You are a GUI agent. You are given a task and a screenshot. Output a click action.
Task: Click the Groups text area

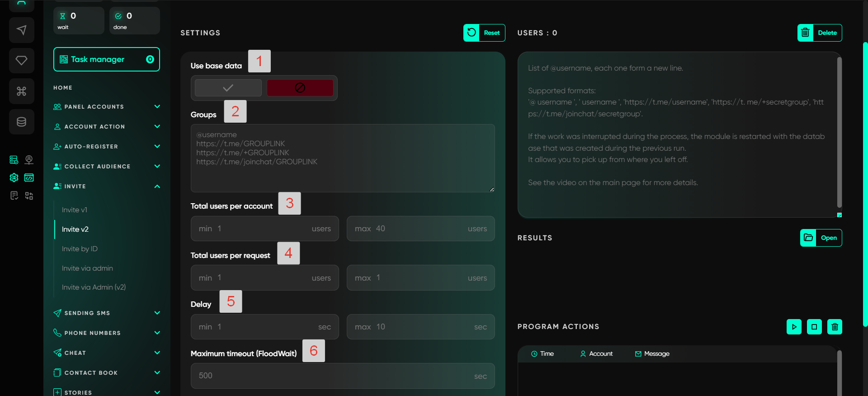pyautogui.click(x=343, y=158)
